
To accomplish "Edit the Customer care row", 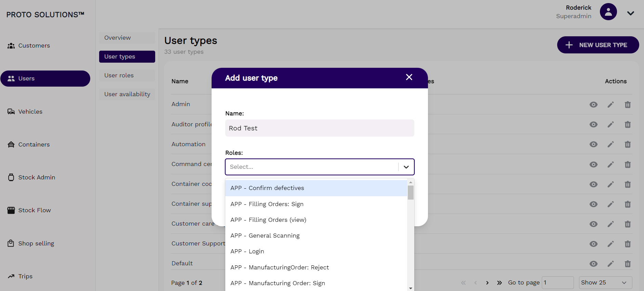I will pos(611,224).
